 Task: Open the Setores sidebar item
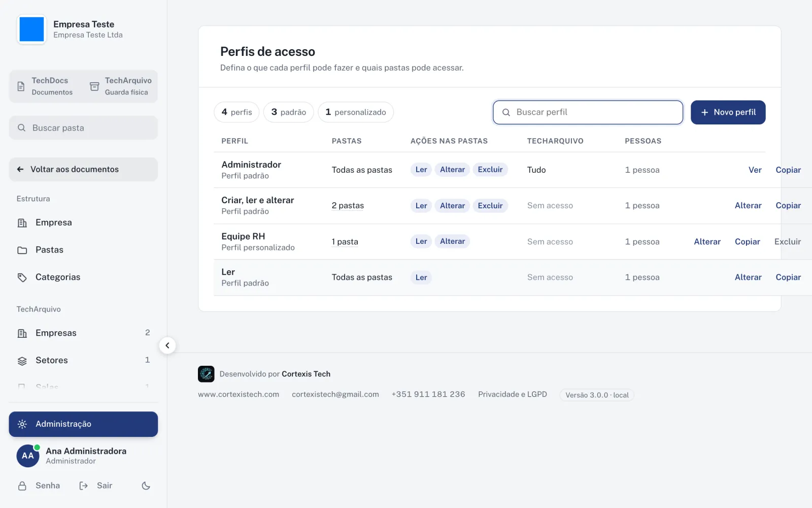(83, 360)
